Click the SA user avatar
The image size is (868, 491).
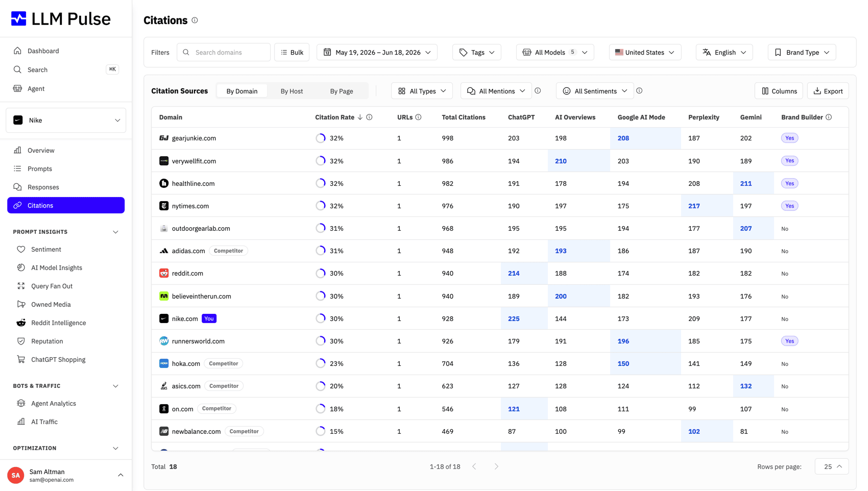(16, 475)
